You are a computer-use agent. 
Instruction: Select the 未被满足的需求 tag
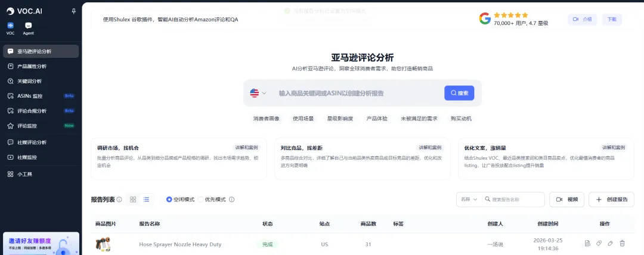click(x=419, y=119)
